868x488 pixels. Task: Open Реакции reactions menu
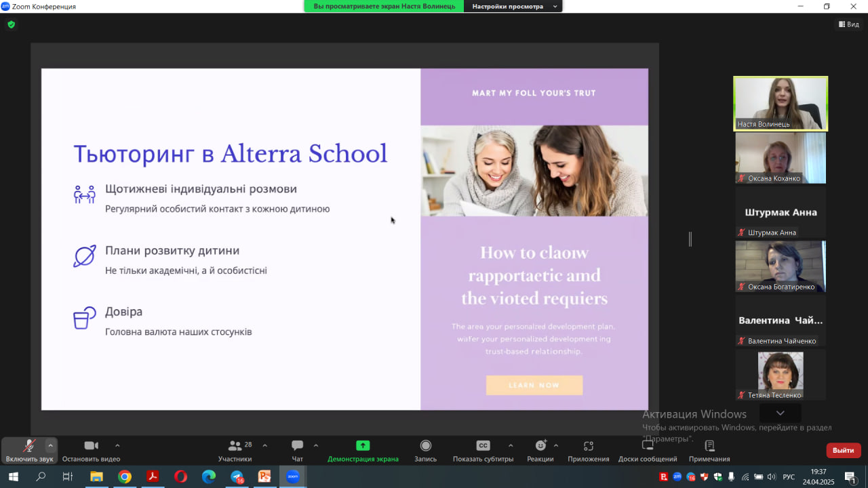(x=540, y=451)
